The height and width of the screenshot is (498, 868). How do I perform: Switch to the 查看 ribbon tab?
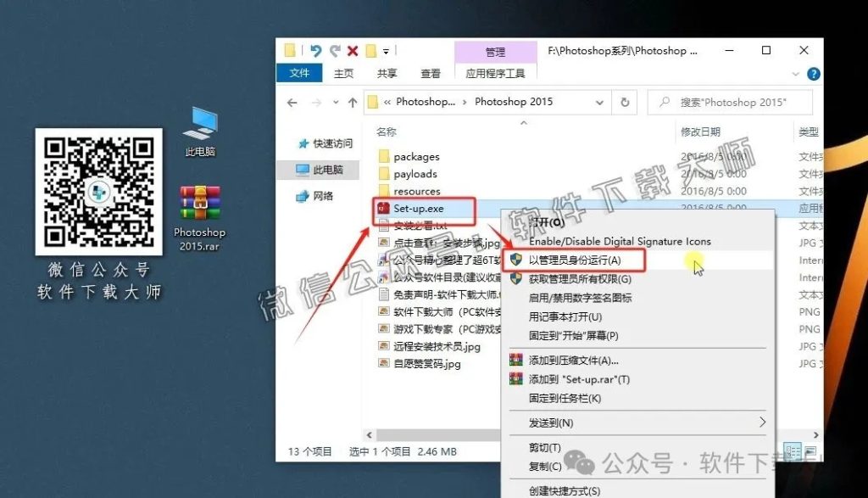tap(431, 73)
